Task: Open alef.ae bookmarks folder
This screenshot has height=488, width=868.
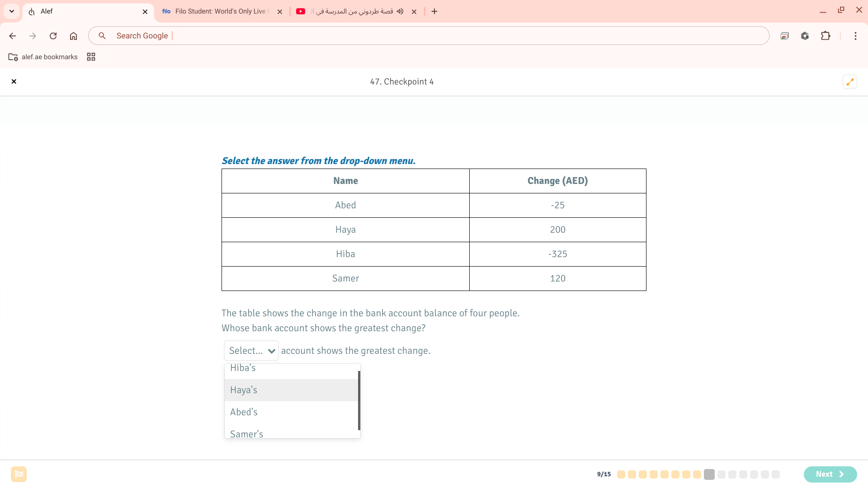Action: click(x=43, y=57)
